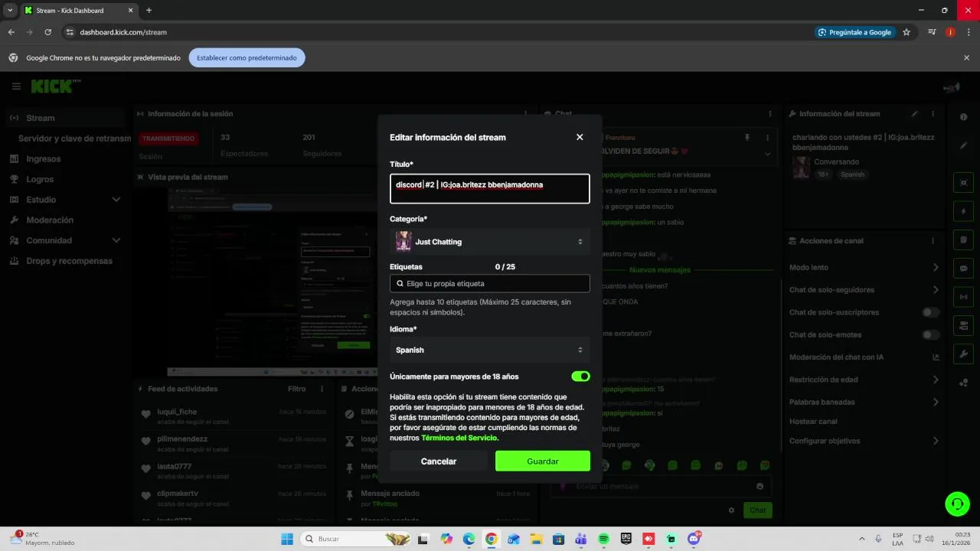Click the Just Chatting category thumbnail

403,242
